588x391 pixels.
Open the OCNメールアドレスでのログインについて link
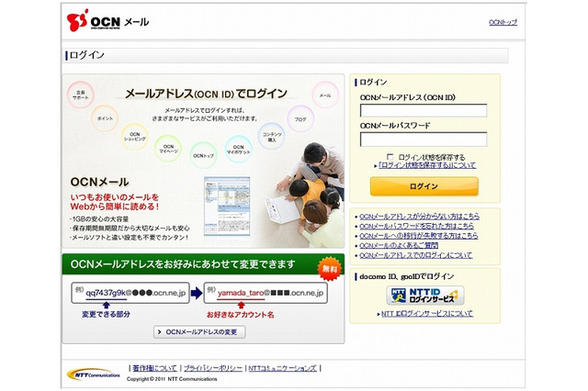pyautogui.click(x=416, y=255)
